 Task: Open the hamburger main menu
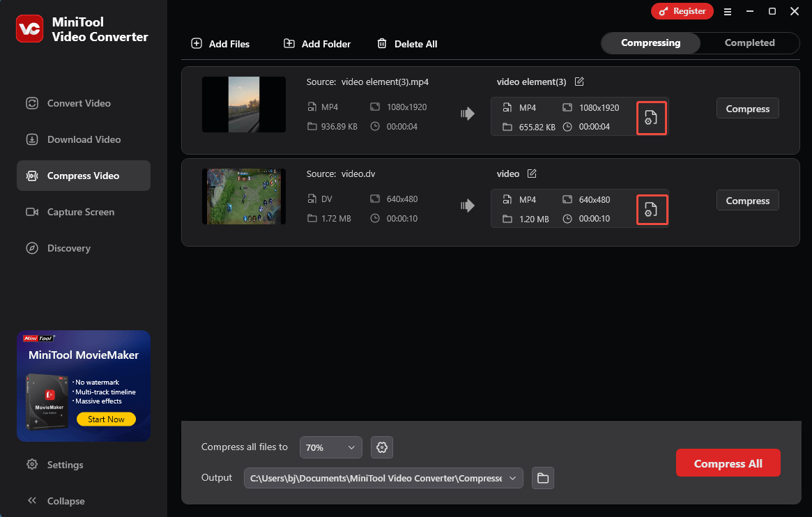(x=728, y=12)
